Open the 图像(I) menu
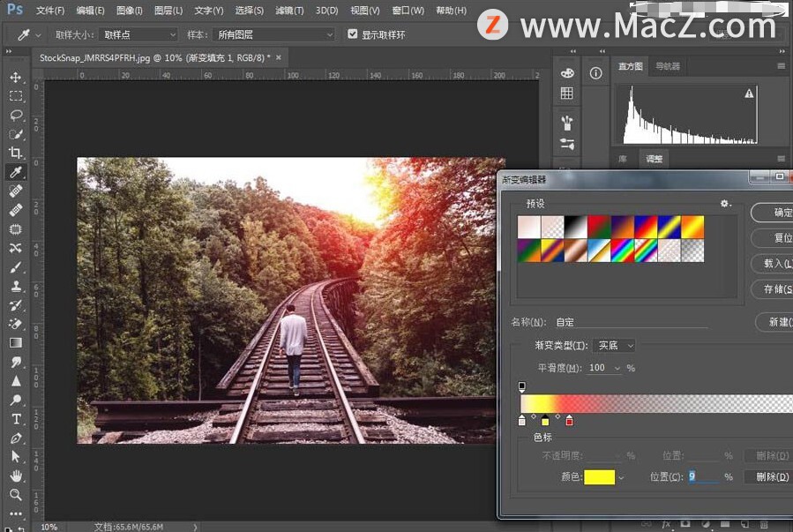Image resolution: width=793 pixels, height=532 pixels. click(130, 10)
